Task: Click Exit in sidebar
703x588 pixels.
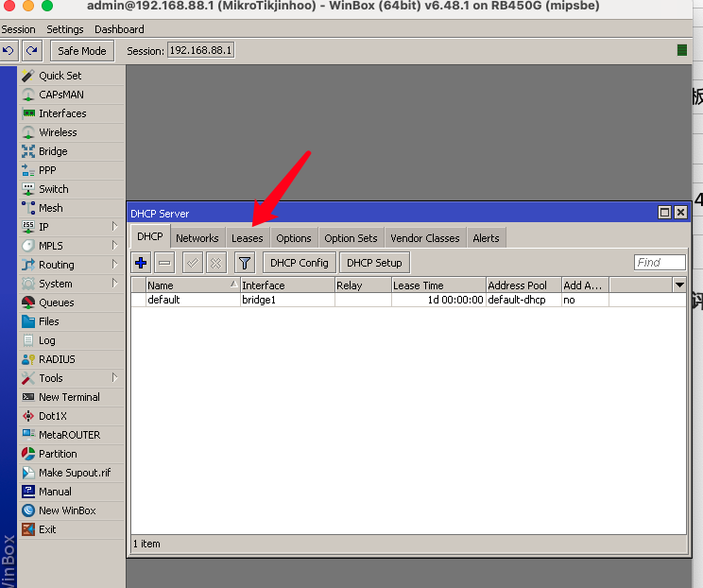Action: coord(71,529)
